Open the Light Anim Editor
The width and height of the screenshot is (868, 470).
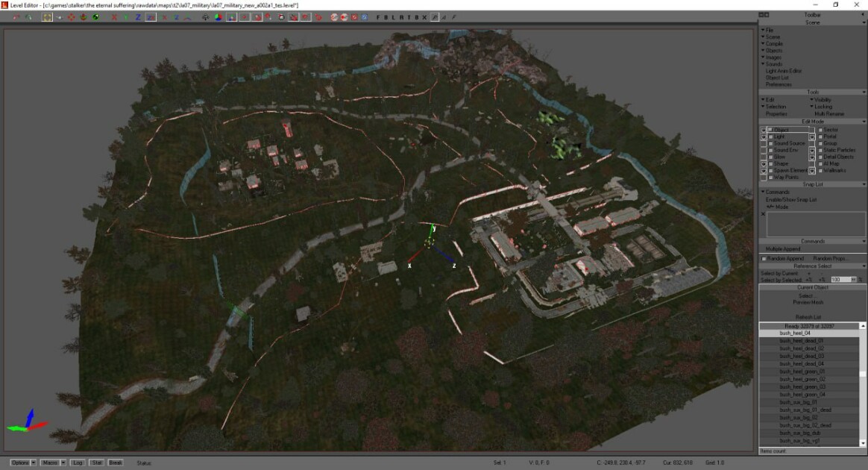point(784,71)
